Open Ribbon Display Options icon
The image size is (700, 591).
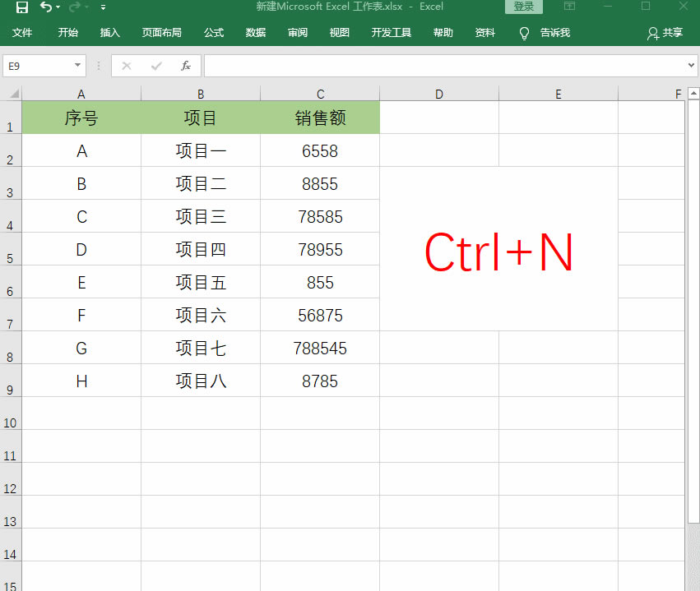570,6
